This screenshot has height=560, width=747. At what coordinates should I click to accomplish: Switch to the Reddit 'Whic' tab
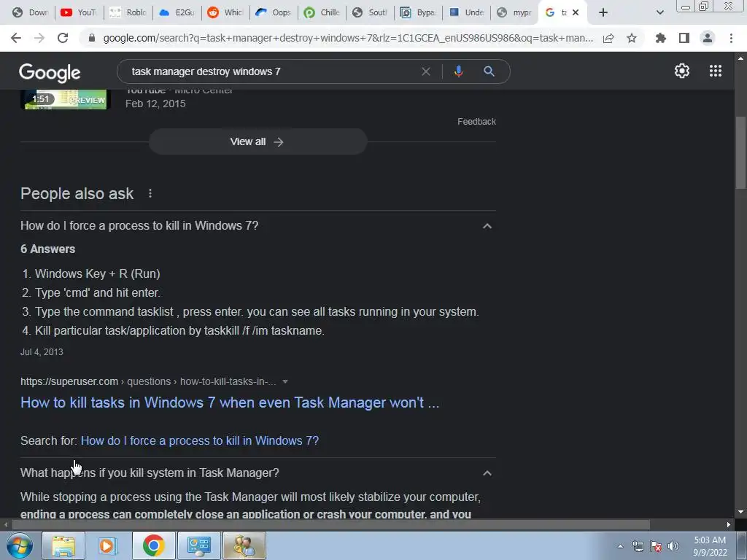click(225, 12)
